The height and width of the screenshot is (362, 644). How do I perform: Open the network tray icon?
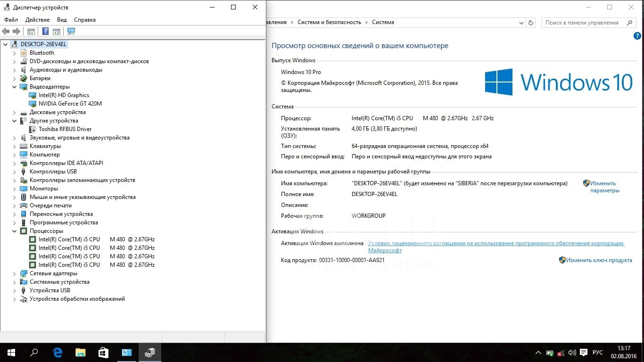pos(561,353)
